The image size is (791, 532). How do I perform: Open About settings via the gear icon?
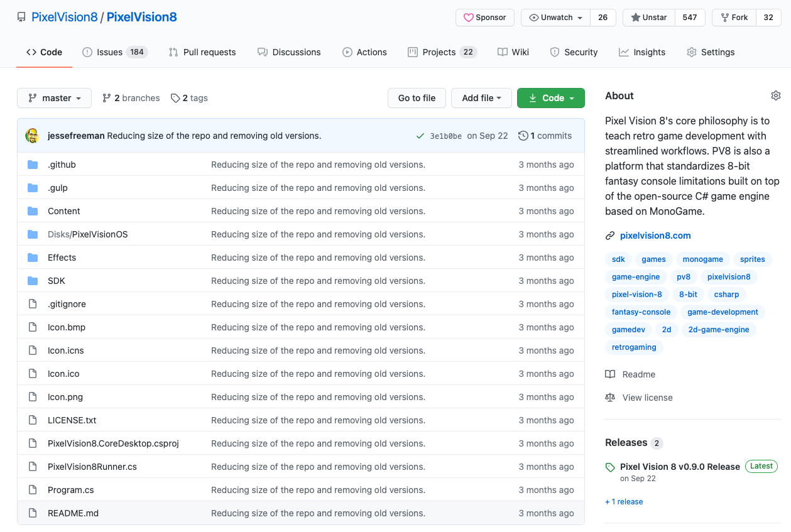775,95
